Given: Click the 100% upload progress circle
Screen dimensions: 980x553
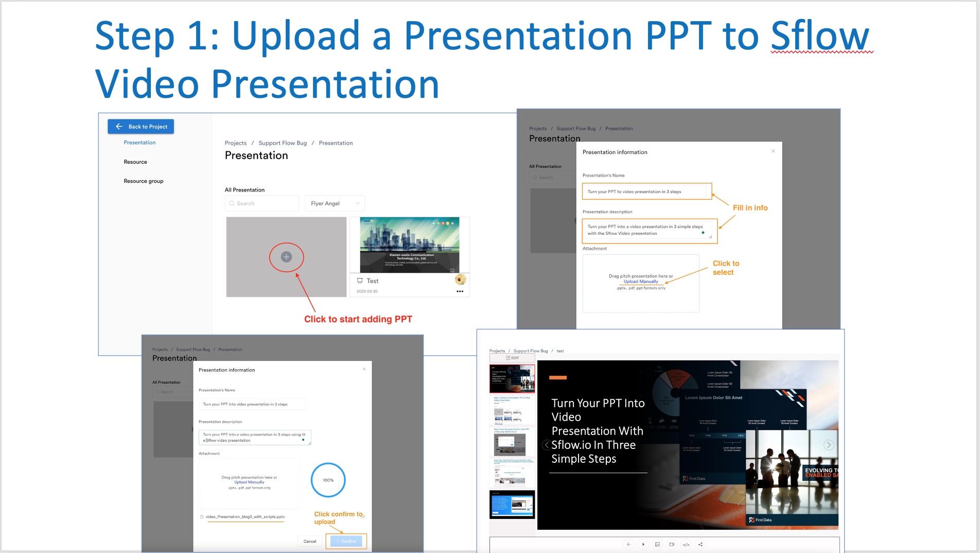Looking at the screenshot, I should pos(328,480).
